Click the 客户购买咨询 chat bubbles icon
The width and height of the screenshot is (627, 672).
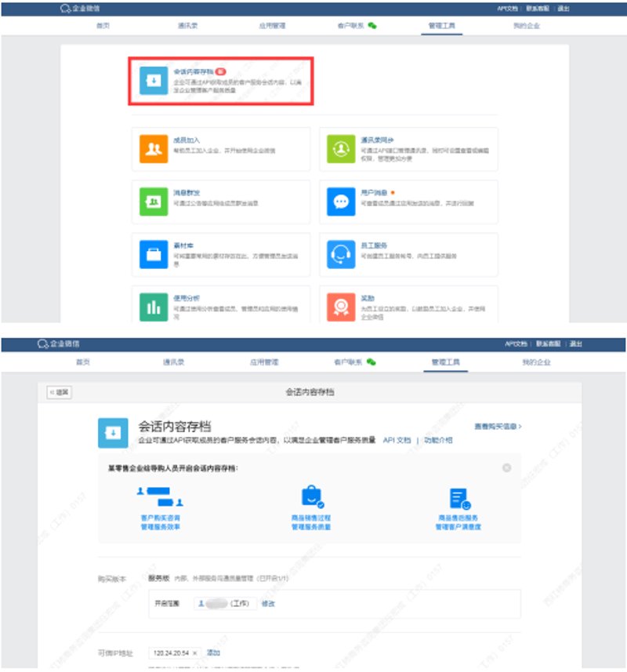160,496
